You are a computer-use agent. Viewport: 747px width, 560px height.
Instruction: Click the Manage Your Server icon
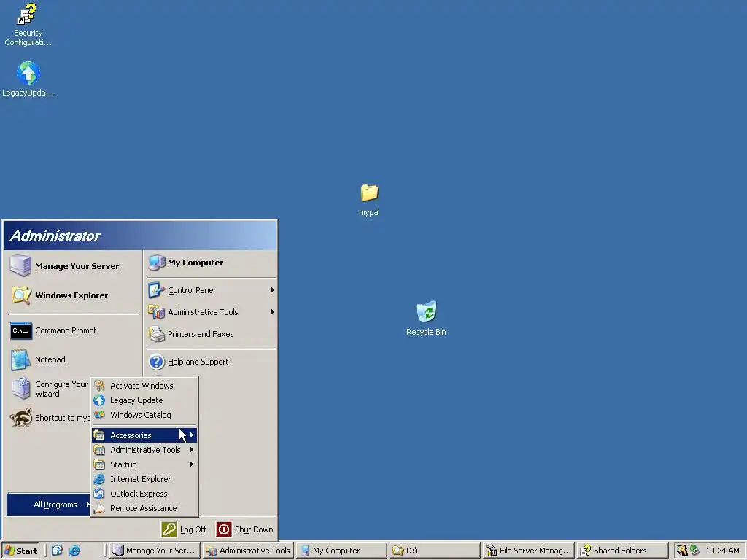pyautogui.click(x=20, y=265)
